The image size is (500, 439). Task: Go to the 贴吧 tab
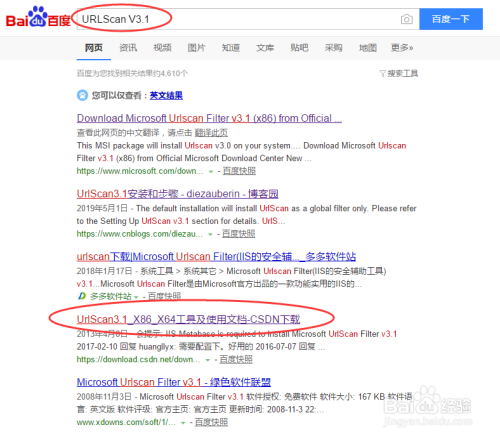(x=299, y=48)
